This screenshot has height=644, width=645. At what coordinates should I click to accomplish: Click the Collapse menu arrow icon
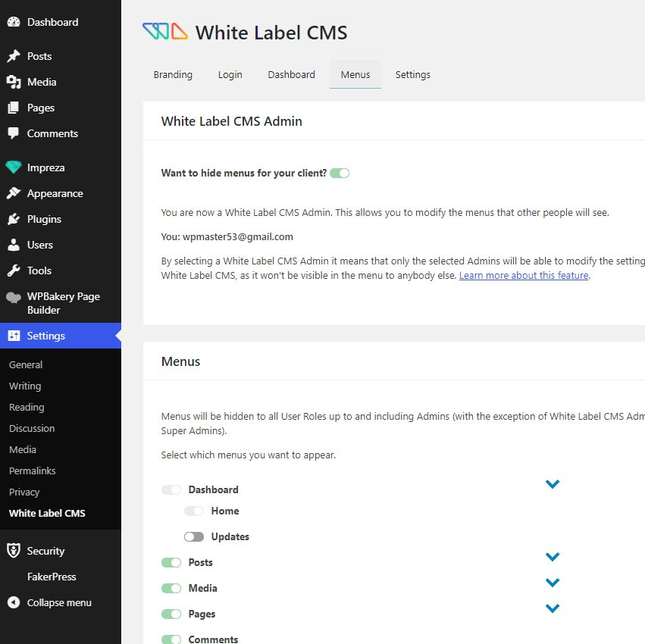point(14,602)
